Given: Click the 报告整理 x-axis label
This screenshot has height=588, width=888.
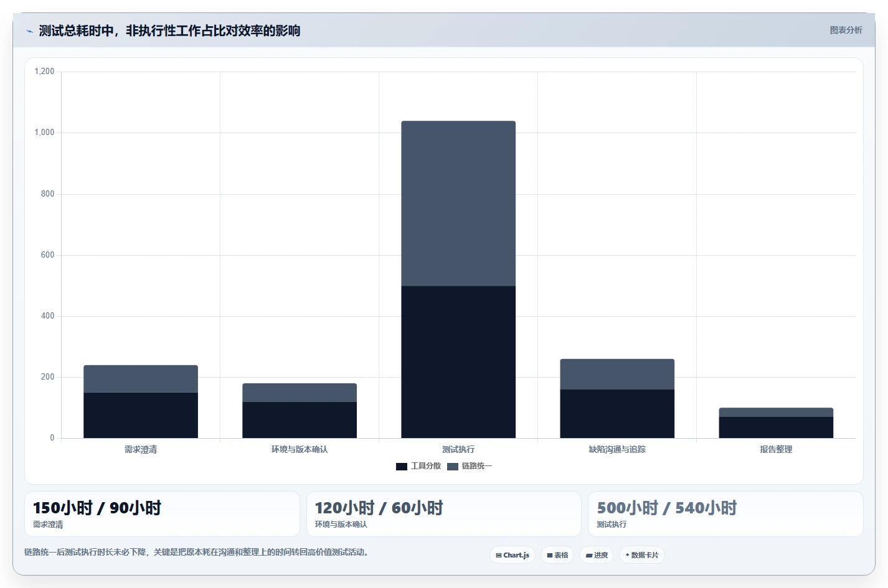Looking at the screenshot, I should 776,449.
